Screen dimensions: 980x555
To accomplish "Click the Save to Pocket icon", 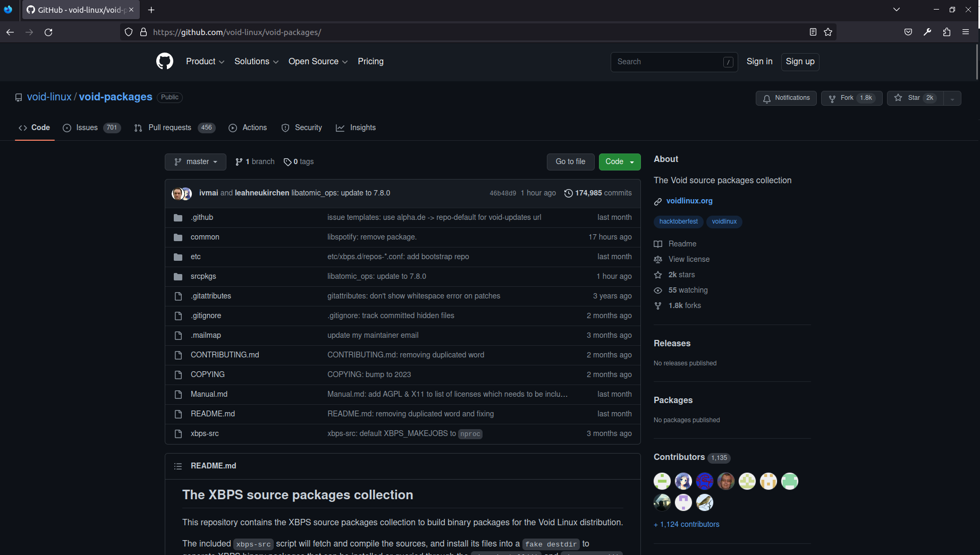I will tap(908, 32).
